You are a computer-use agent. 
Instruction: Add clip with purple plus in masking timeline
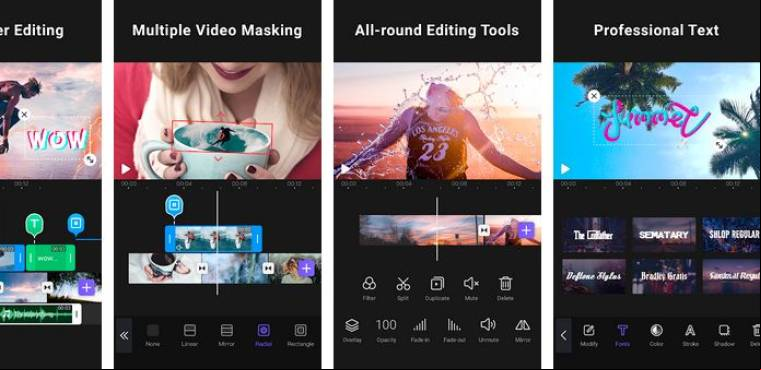tap(306, 268)
